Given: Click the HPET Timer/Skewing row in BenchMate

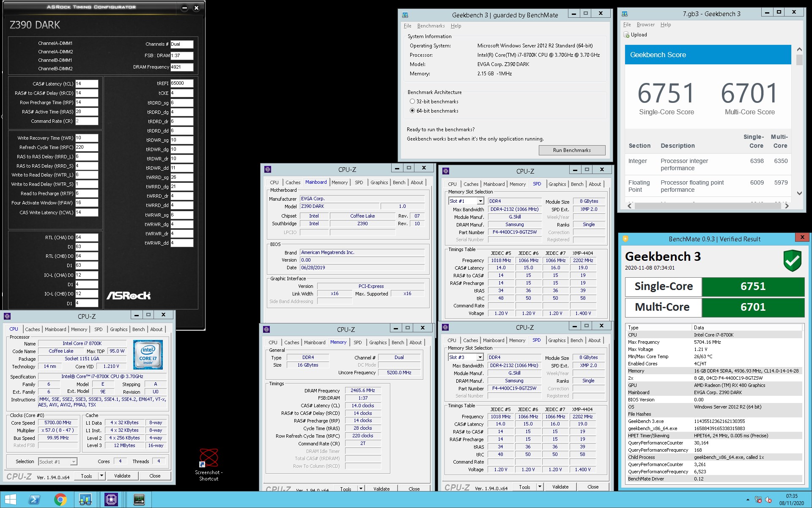Looking at the screenshot, I should click(714, 436).
